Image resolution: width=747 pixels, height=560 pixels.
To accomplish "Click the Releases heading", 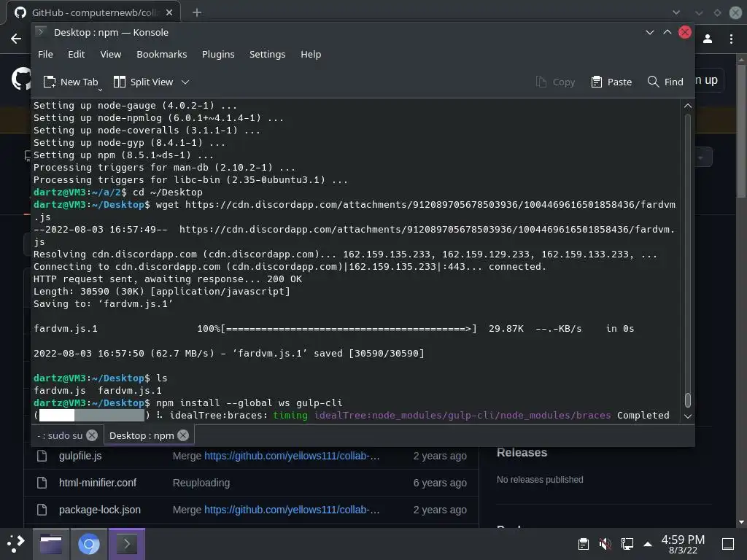I will (x=522, y=452).
